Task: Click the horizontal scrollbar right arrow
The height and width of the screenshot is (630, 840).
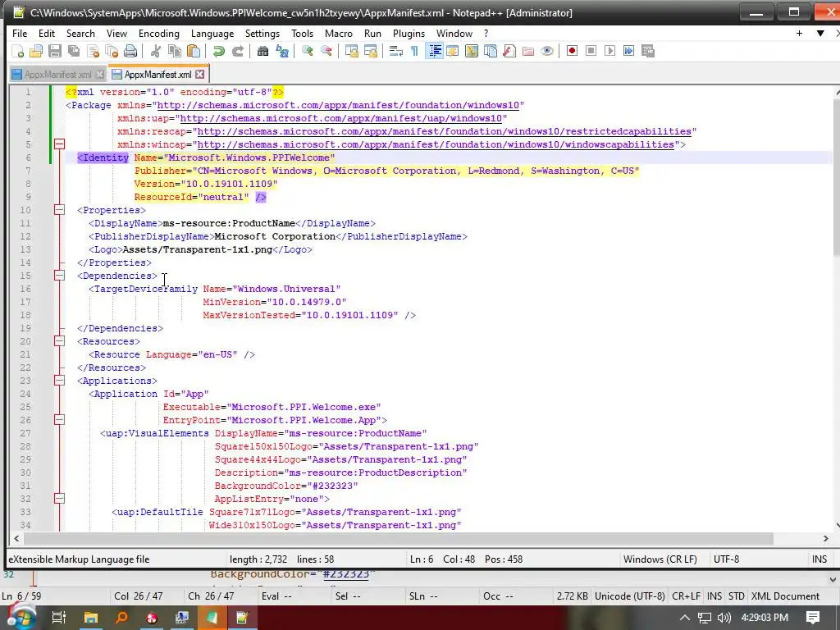Action: pyautogui.click(x=825, y=538)
